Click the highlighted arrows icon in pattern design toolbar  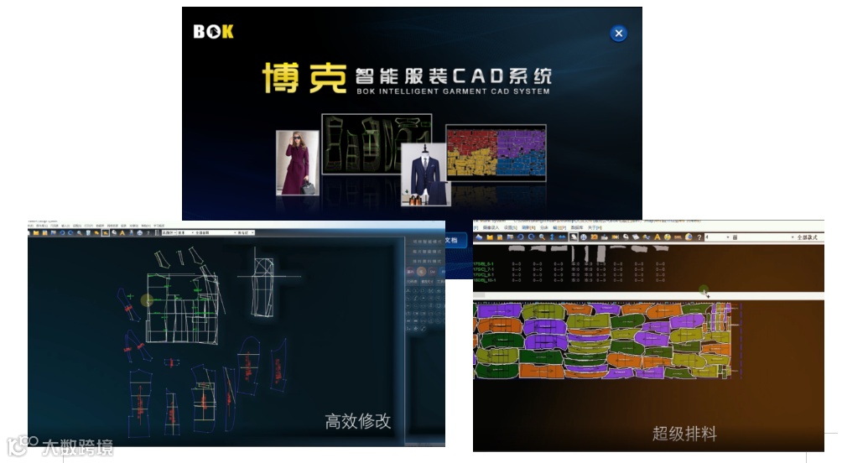click(x=106, y=232)
